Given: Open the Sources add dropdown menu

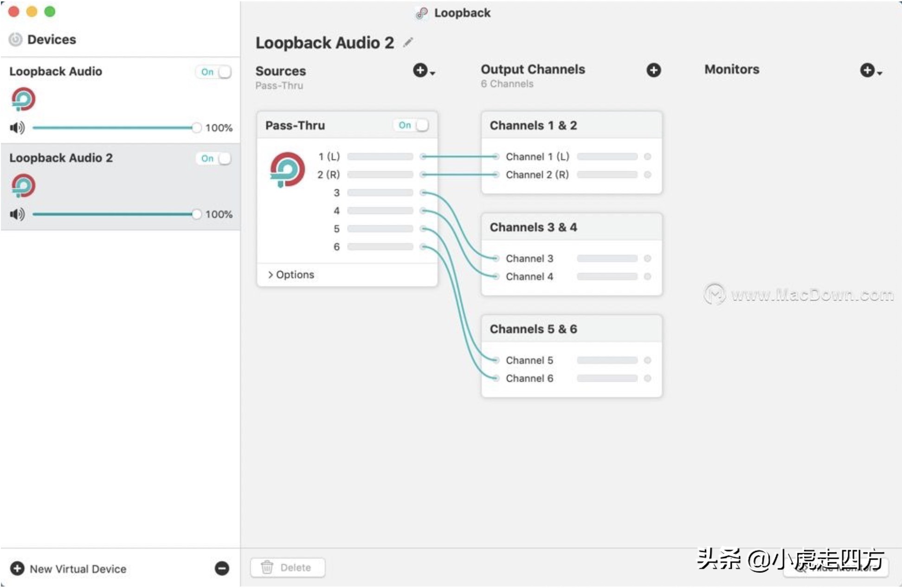Looking at the screenshot, I should tap(423, 70).
